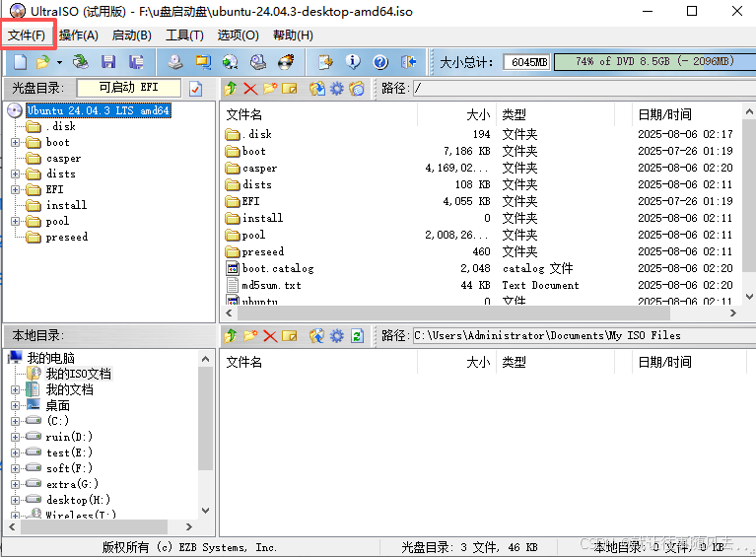
Task: Click Rename icon in local pane toolbar
Action: (289, 335)
